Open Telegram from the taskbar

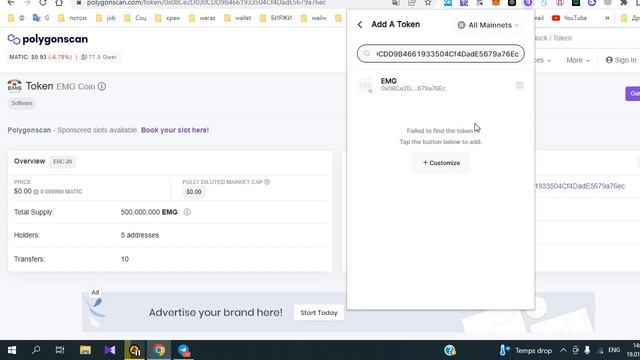point(184,350)
